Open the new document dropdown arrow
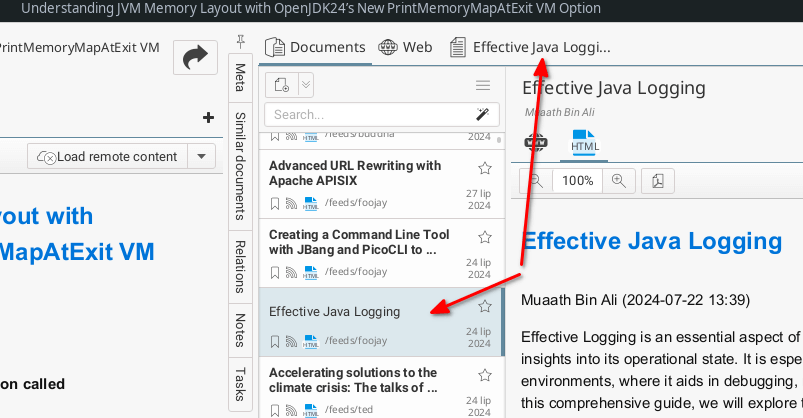Image resolution: width=803 pixels, height=418 pixels. pyautogui.click(x=306, y=85)
